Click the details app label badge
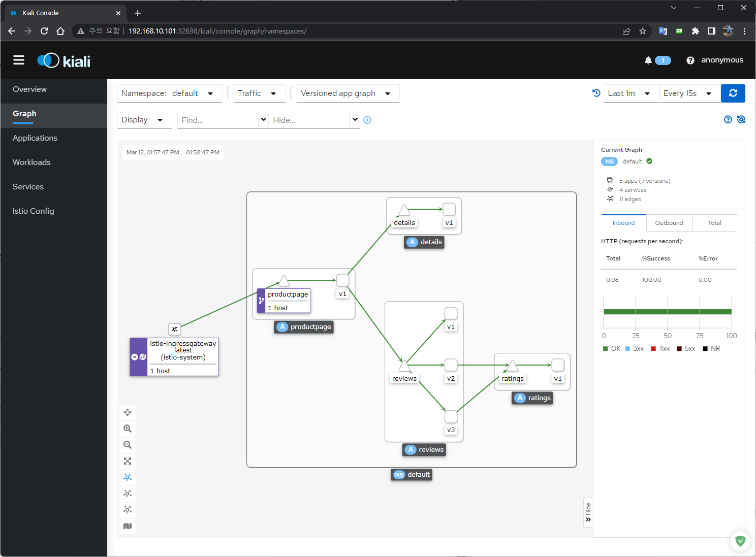The height and width of the screenshot is (557, 756). click(424, 242)
